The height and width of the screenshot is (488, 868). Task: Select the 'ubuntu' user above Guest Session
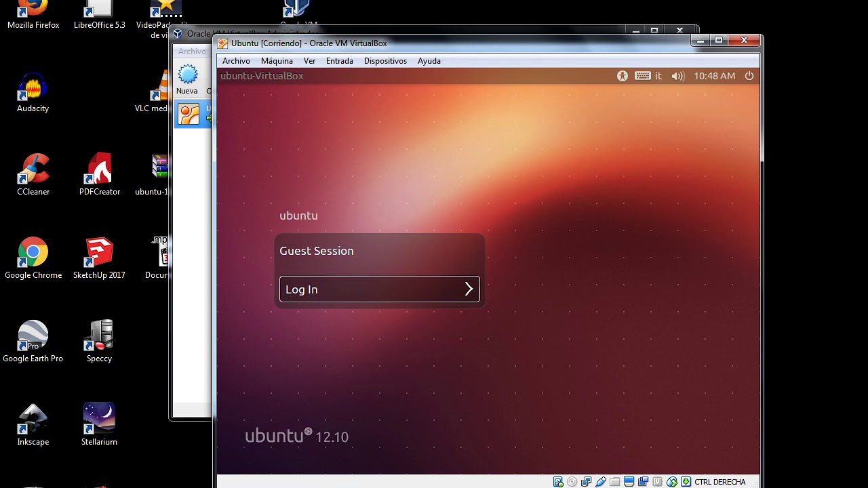coord(298,216)
